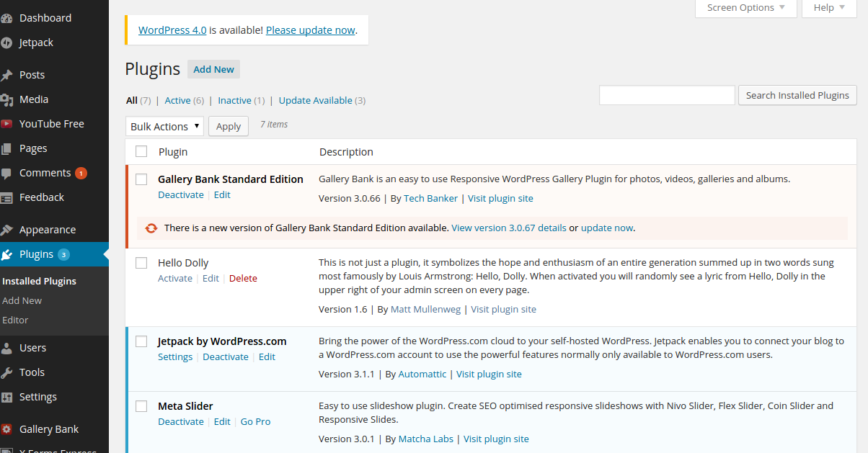
Task: Click the Apply bulk action button
Action: (229, 126)
